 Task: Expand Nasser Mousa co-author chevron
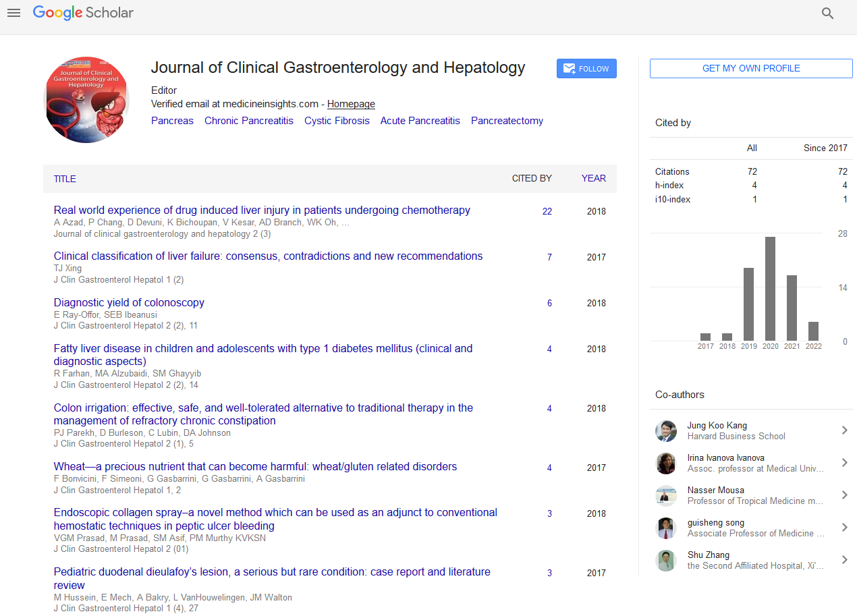click(x=844, y=495)
